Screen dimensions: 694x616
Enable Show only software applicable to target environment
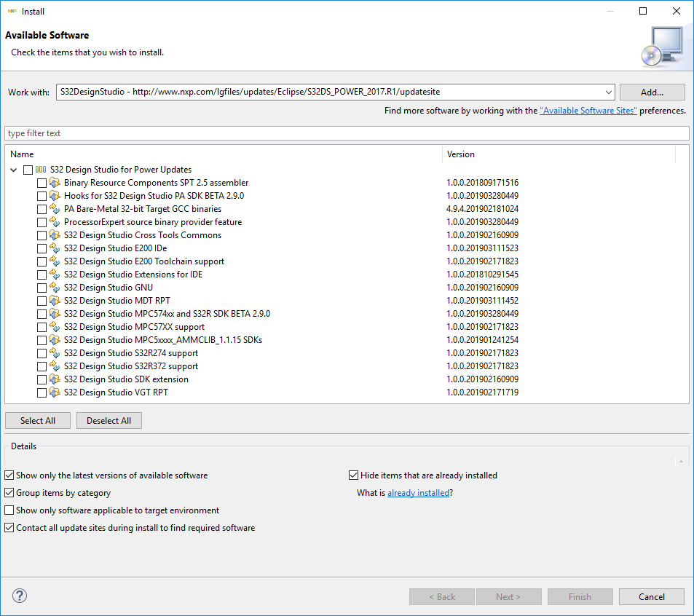click(9, 510)
